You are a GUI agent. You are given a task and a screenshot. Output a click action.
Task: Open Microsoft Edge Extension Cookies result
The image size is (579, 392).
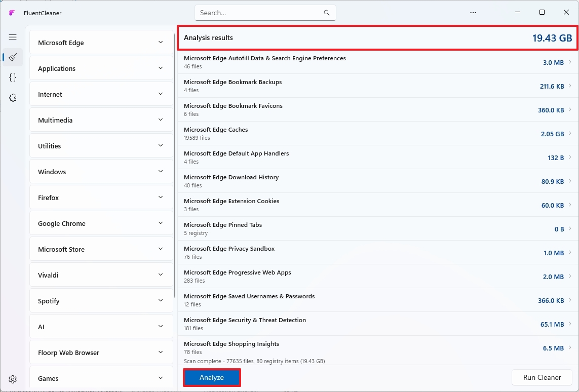[x=377, y=205]
